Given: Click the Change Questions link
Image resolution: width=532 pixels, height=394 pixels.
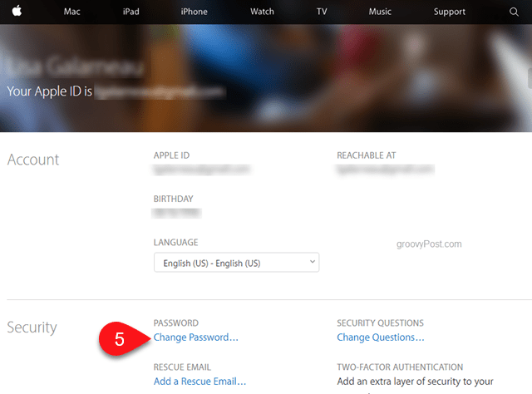Looking at the screenshot, I should [381, 337].
